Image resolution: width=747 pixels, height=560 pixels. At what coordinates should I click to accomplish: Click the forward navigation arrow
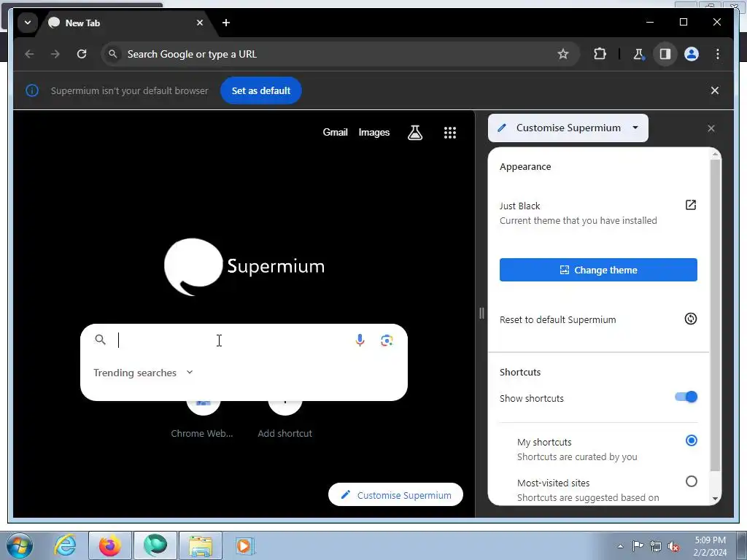55,54
